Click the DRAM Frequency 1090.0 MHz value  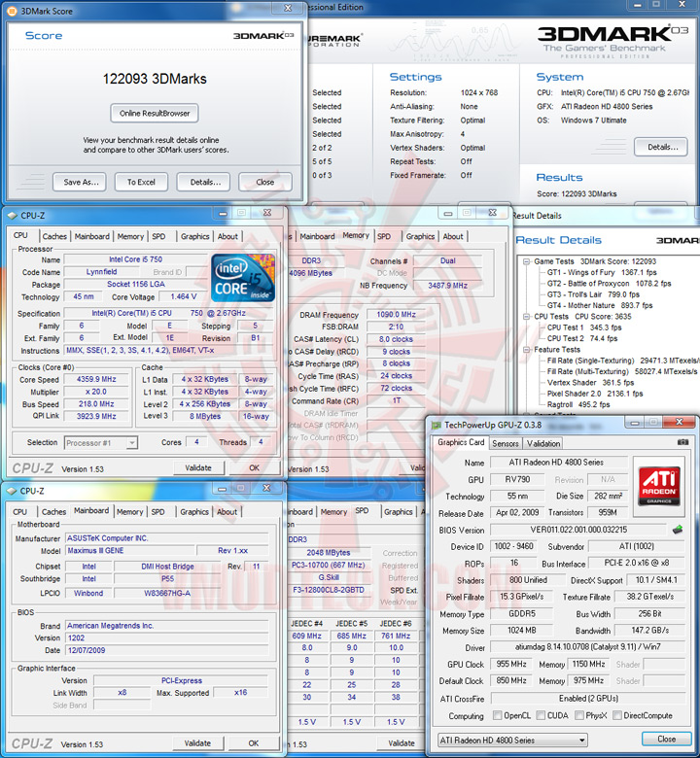tap(396, 315)
